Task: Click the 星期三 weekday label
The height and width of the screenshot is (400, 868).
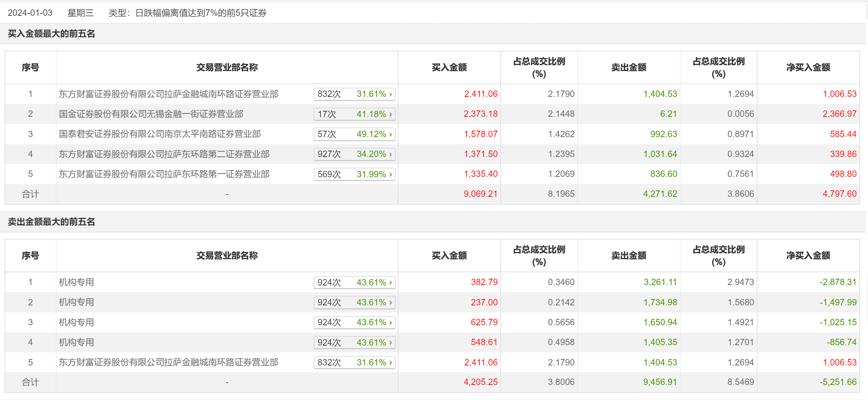Action: click(x=80, y=13)
